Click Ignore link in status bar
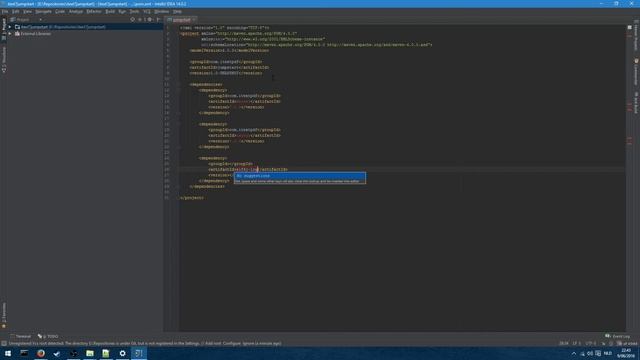Image resolution: width=640 pixels, height=360 pixels. (249, 344)
